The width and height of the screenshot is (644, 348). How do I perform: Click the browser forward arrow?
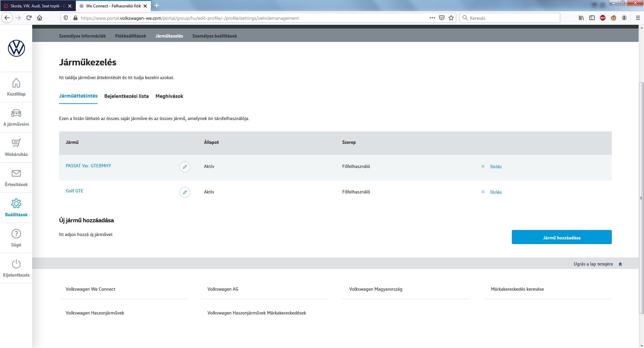tap(18, 18)
